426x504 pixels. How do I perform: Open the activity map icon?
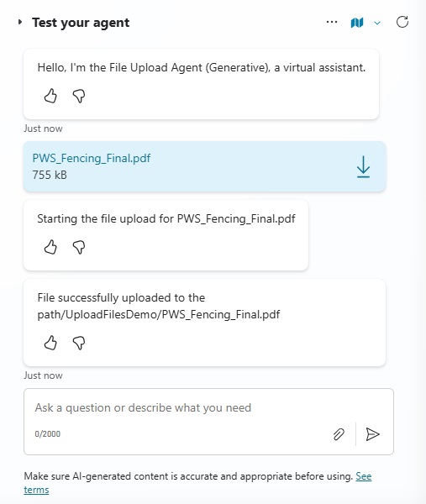(x=357, y=23)
